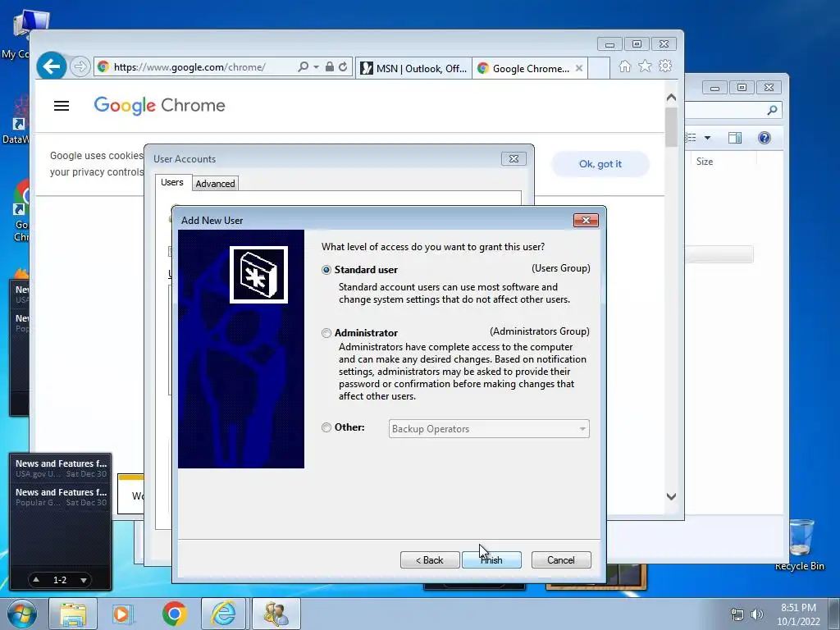Launch Windows Media Player from taskbar
The width and height of the screenshot is (840, 630).
tap(123, 614)
